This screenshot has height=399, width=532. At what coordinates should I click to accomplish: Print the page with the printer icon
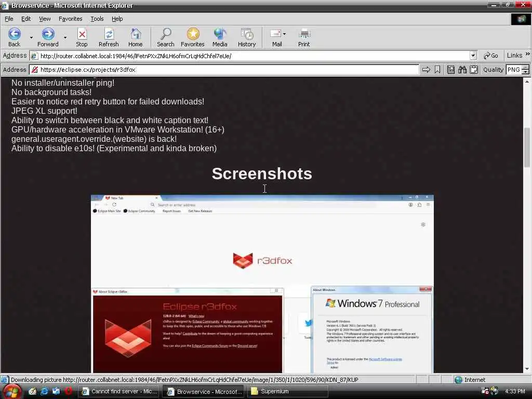point(304,34)
